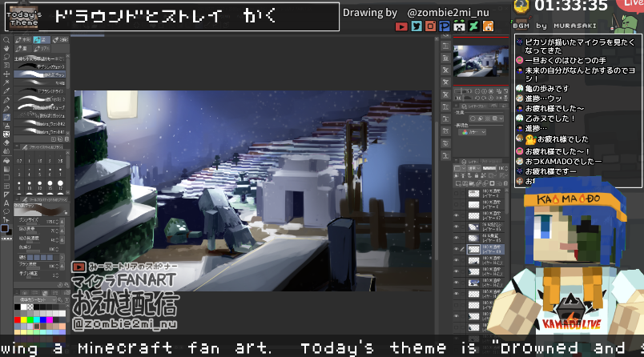Click the Delete Layer trash icon
644x357 pixels.
(x=505, y=183)
